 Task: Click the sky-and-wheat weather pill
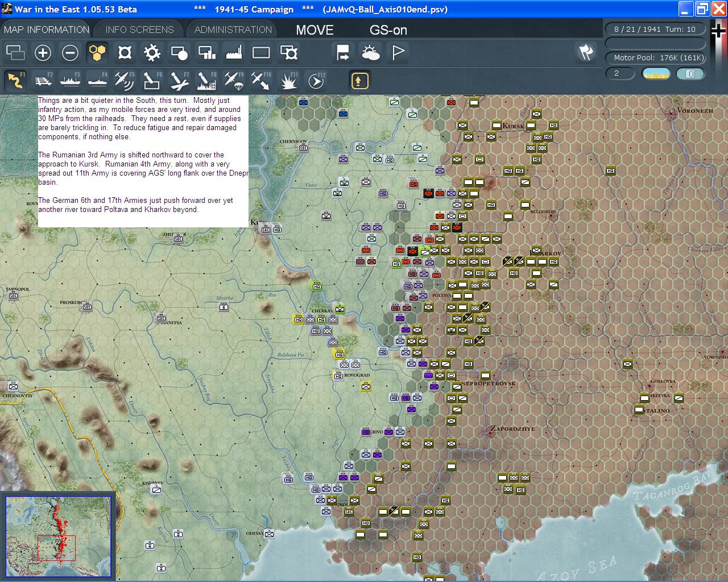tap(656, 73)
